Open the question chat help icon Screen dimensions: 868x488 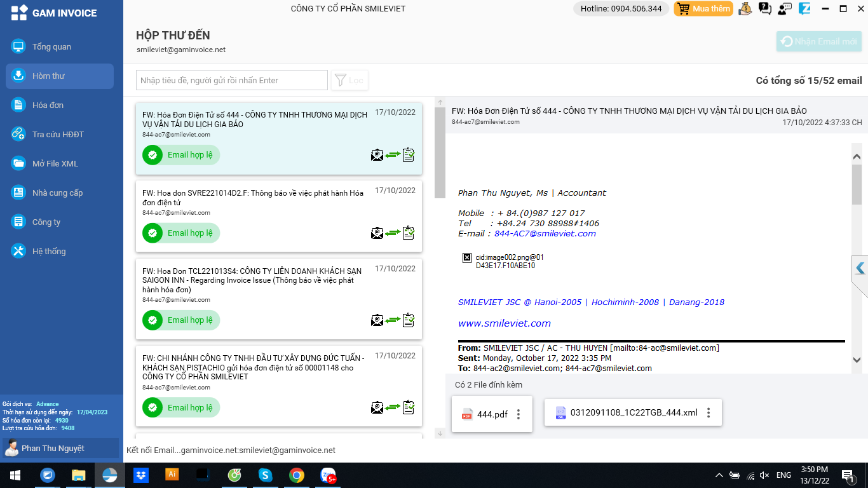tap(765, 9)
